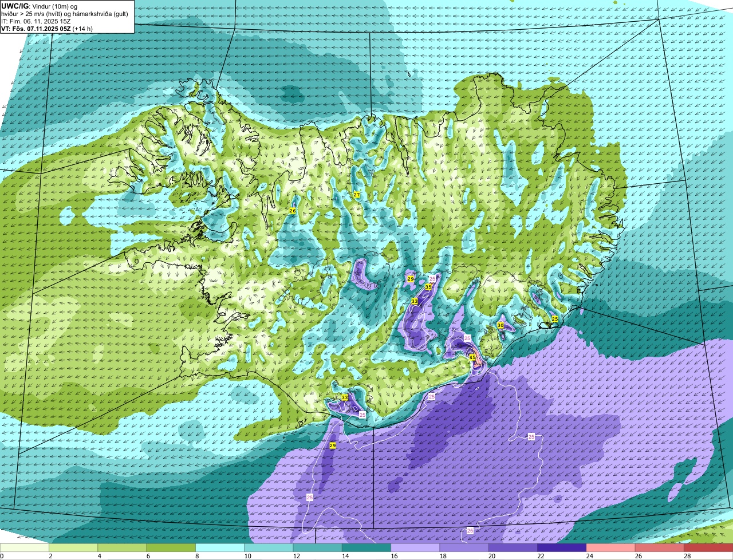This screenshot has width=733, height=560.
Task: Select the yellow 27 gust label
Action: coord(356,195)
